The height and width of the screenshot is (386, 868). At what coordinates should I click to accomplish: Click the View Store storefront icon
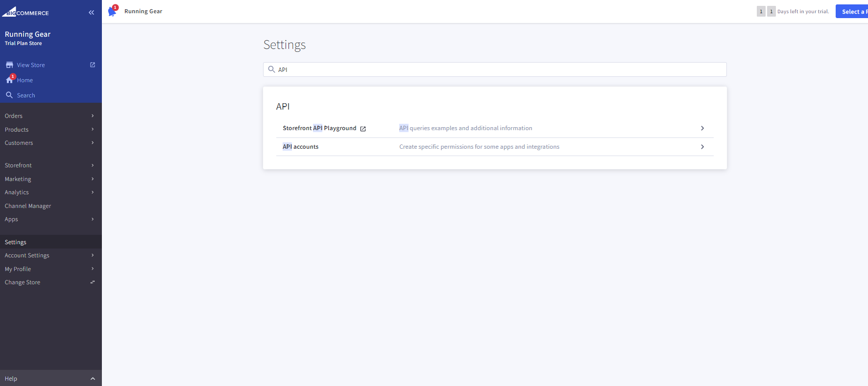tap(9, 65)
